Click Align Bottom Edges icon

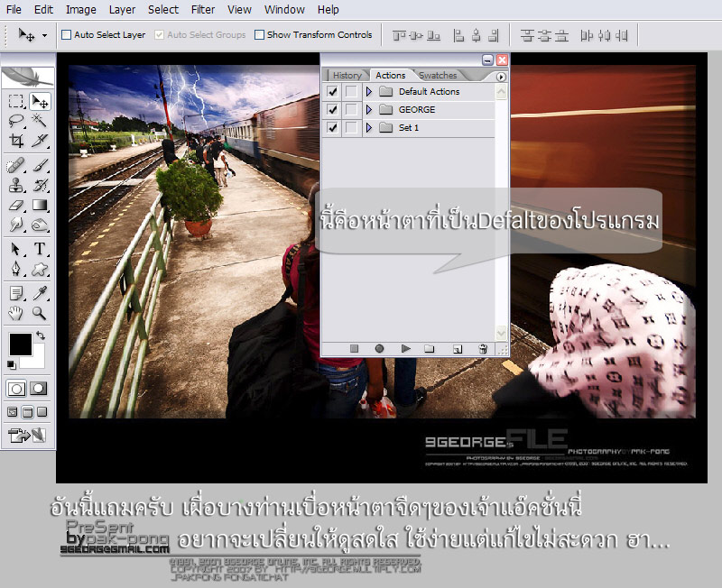(434, 35)
